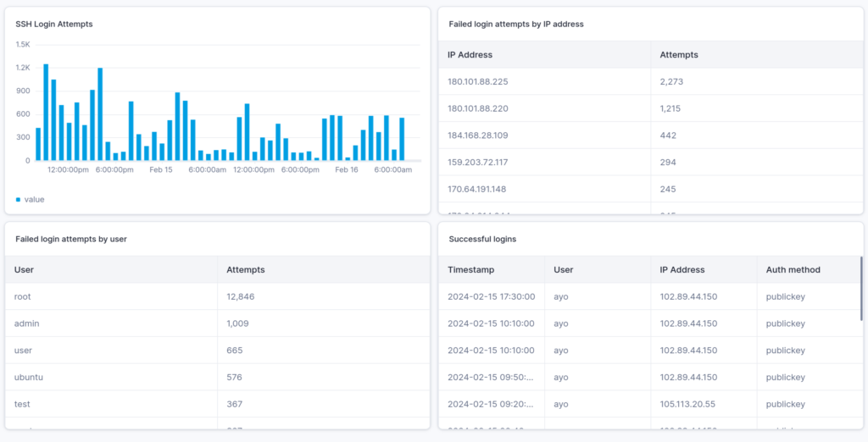The width and height of the screenshot is (868, 442).
Task: Select the root user row
Action: point(23,297)
